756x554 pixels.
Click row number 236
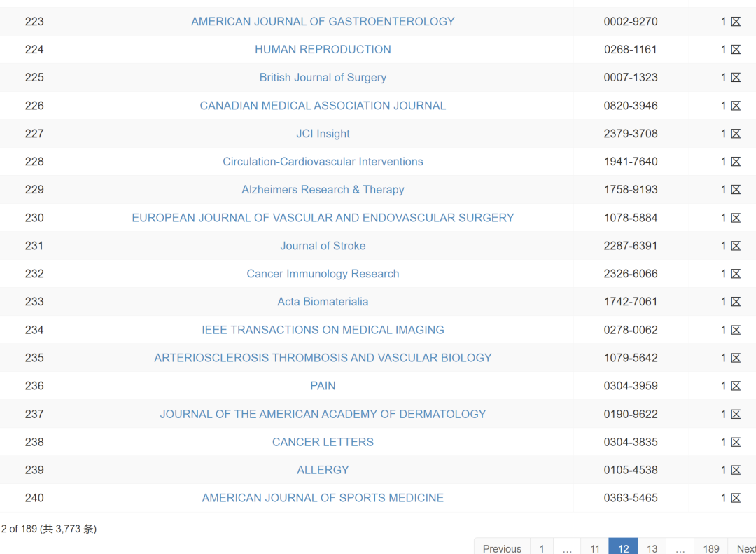tap(34, 386)
